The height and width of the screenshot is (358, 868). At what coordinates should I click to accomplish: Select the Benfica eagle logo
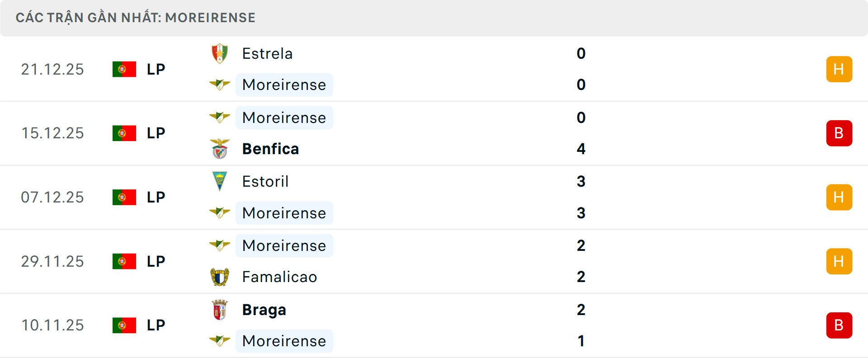pos(220,149)
